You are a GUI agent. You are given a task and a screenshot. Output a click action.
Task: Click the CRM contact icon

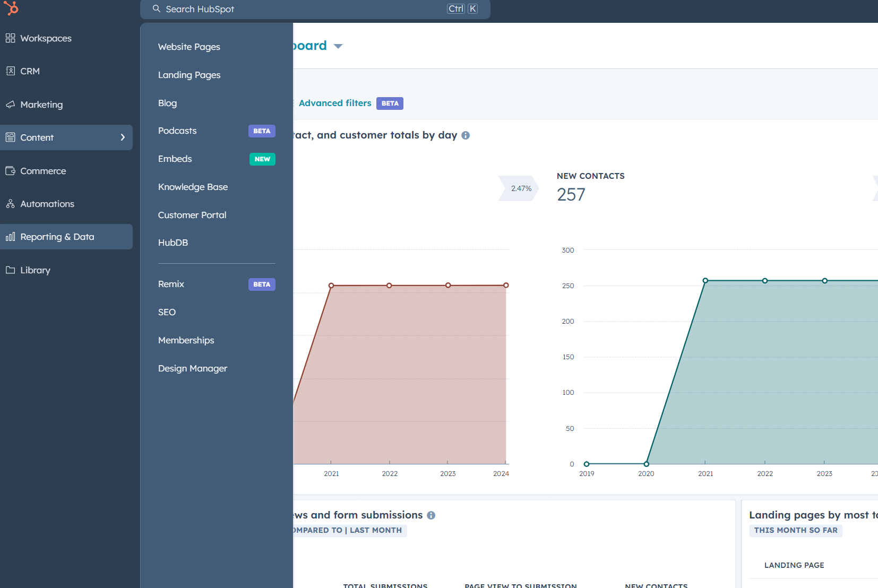10,71
